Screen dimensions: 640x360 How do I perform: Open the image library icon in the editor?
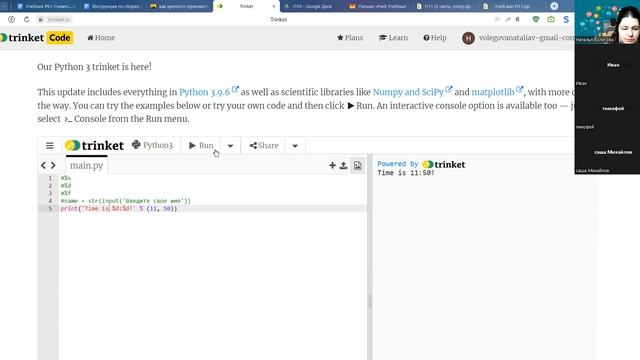point(358,165)
